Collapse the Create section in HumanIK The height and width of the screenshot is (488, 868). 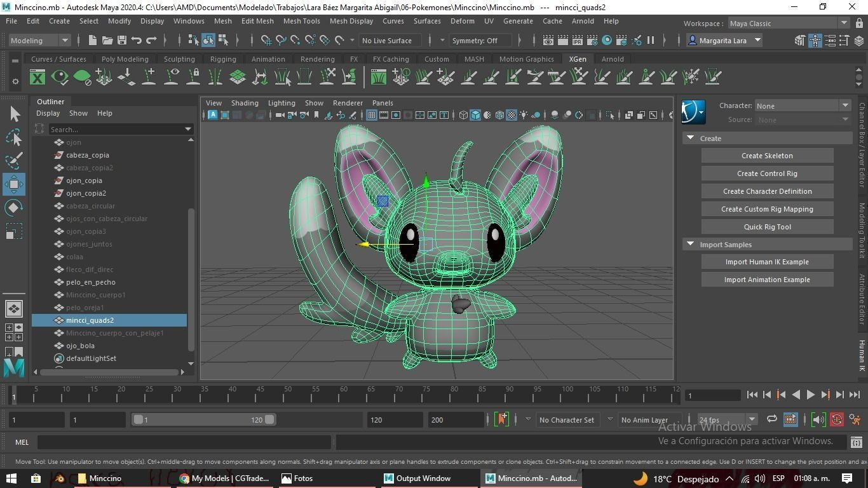click(691, 138)
